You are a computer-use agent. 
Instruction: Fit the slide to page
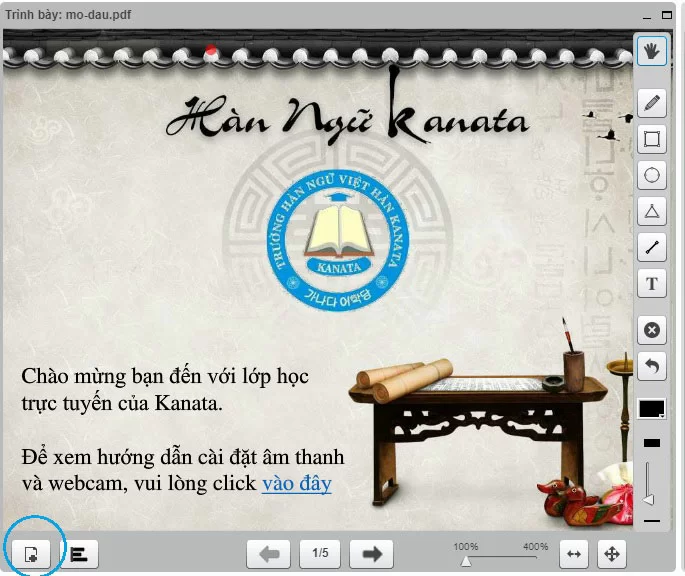612,553
